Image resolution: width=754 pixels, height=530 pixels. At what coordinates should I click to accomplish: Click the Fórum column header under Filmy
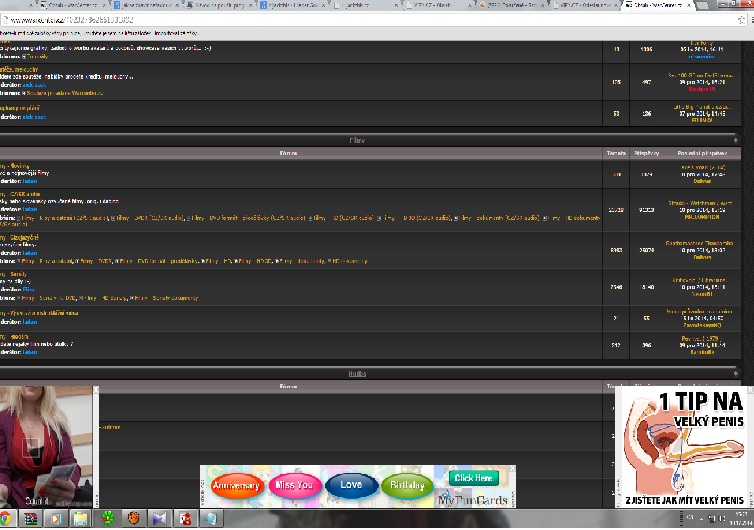coord(288,153)
